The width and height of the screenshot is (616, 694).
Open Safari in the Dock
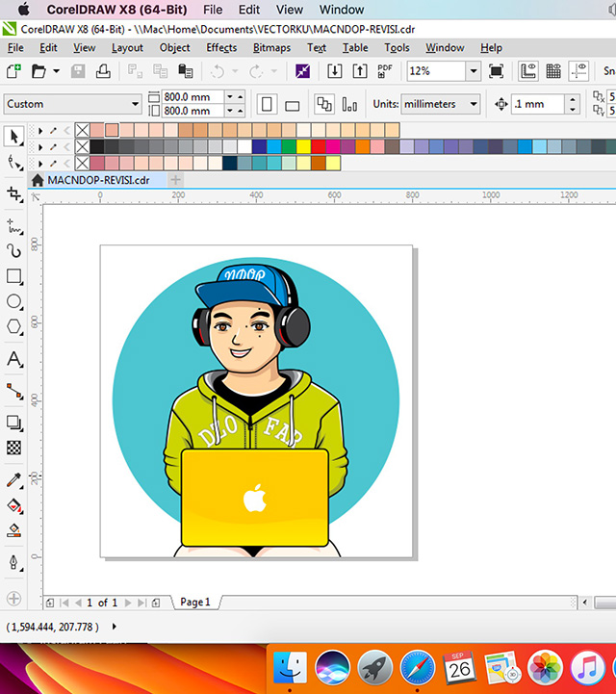(x=418, y=668)
